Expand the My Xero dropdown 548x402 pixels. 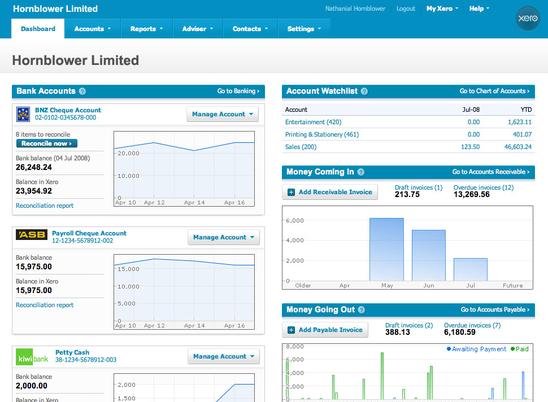(442, 8)
